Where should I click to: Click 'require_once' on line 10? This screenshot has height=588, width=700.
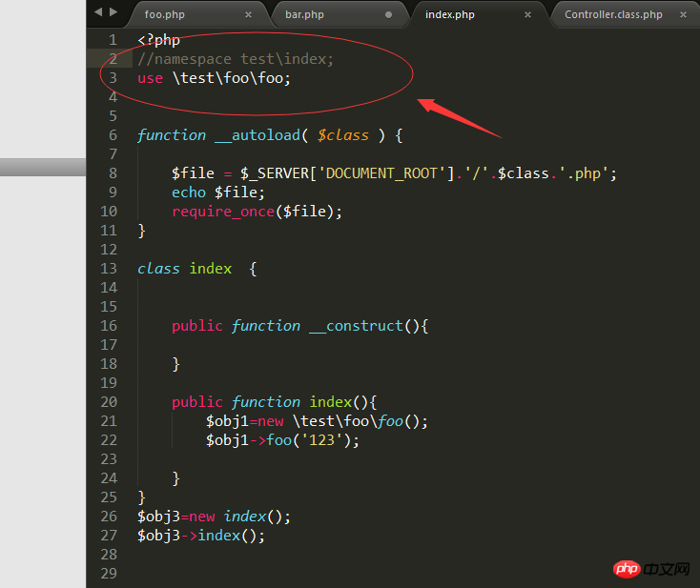pos(223,212)
